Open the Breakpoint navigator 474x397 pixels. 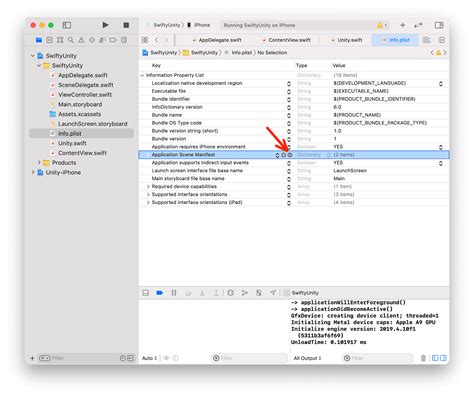[x=113, y=40]
